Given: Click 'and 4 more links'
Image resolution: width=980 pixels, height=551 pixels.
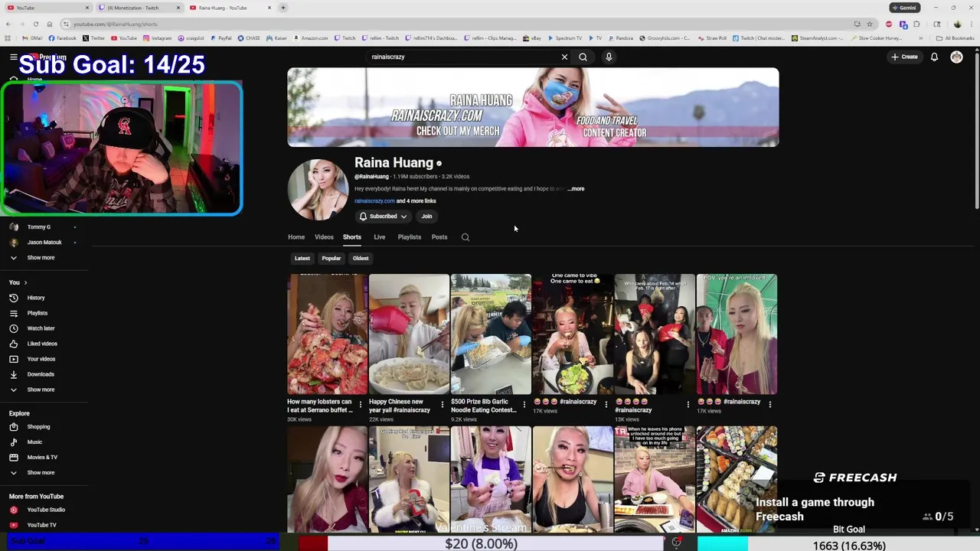Looking at the screenshot, I should [x=416, y=201].
